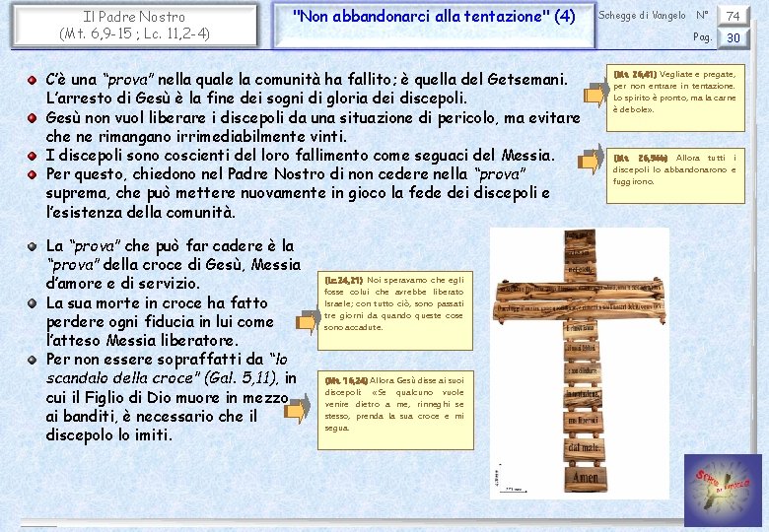
Task: Select the "Non abbandonarci alla tentazione" title box
Action: [434, 26]
